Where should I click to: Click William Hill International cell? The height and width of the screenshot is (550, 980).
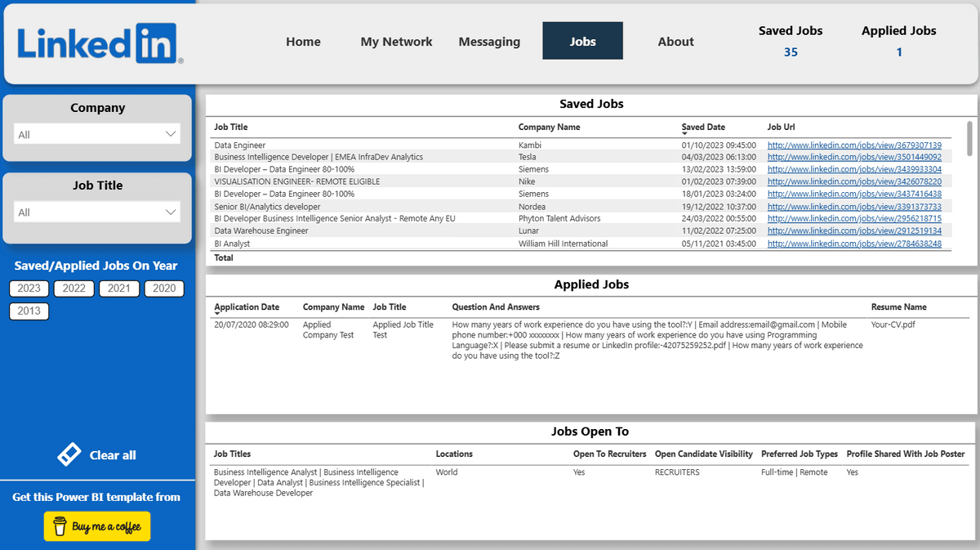pyautogui.click(x=563, y=244)
